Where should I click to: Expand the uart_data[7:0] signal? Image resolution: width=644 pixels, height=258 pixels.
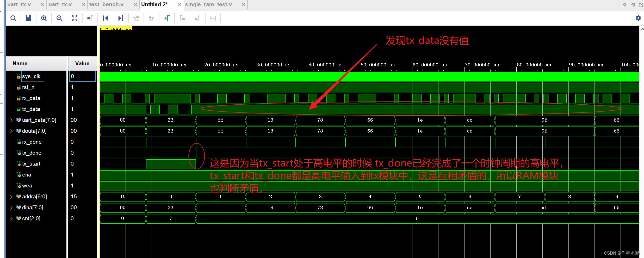click(11, 120)
